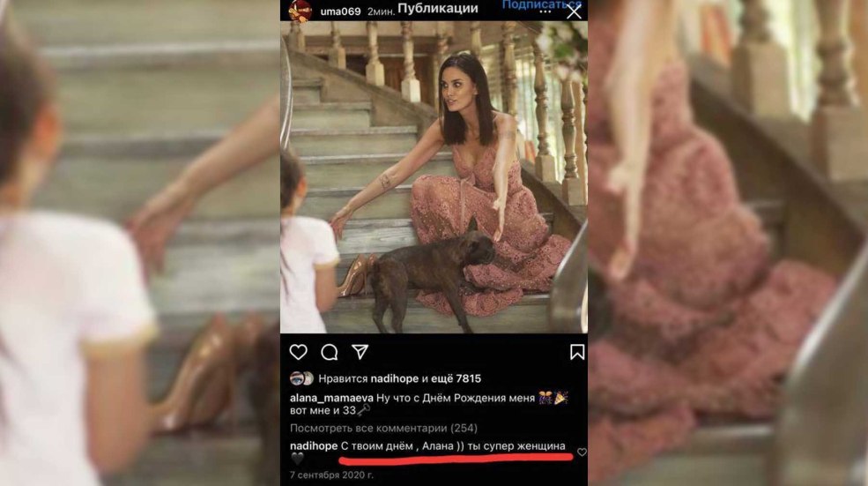Open three-dot options menu
Viewport: 868px width, 486px height.
click(545, 11)
